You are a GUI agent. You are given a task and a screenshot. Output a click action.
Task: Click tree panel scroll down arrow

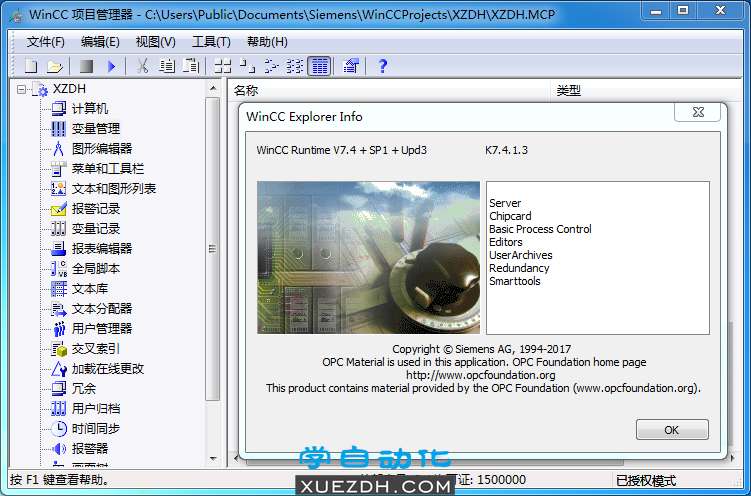click(213, 460)
